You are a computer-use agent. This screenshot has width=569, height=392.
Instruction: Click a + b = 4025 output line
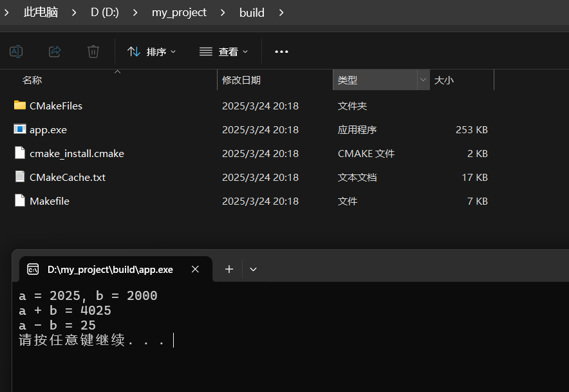(65, 311)
